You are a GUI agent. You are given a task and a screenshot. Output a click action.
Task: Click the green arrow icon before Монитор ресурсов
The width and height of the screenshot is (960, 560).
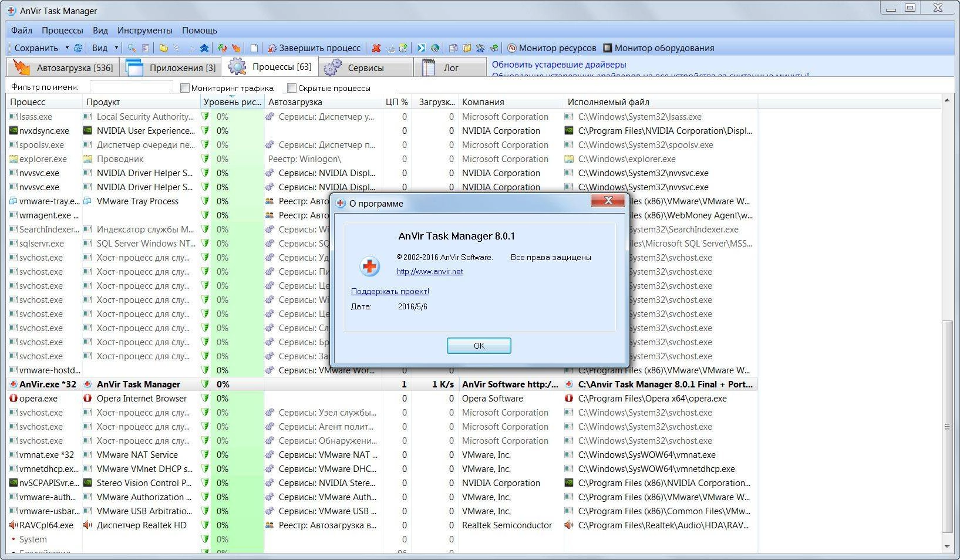tap(494, 48)
